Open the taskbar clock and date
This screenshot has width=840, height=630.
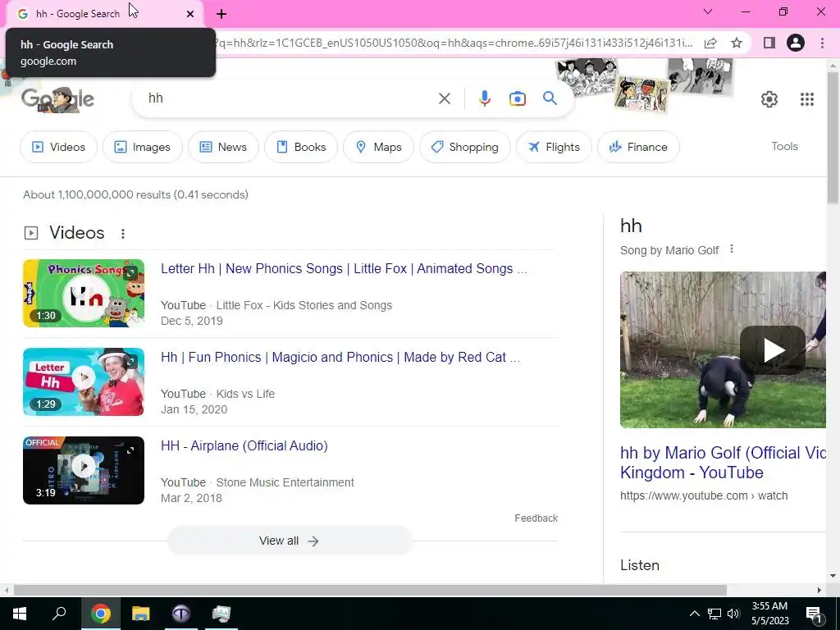click(769, 614)
